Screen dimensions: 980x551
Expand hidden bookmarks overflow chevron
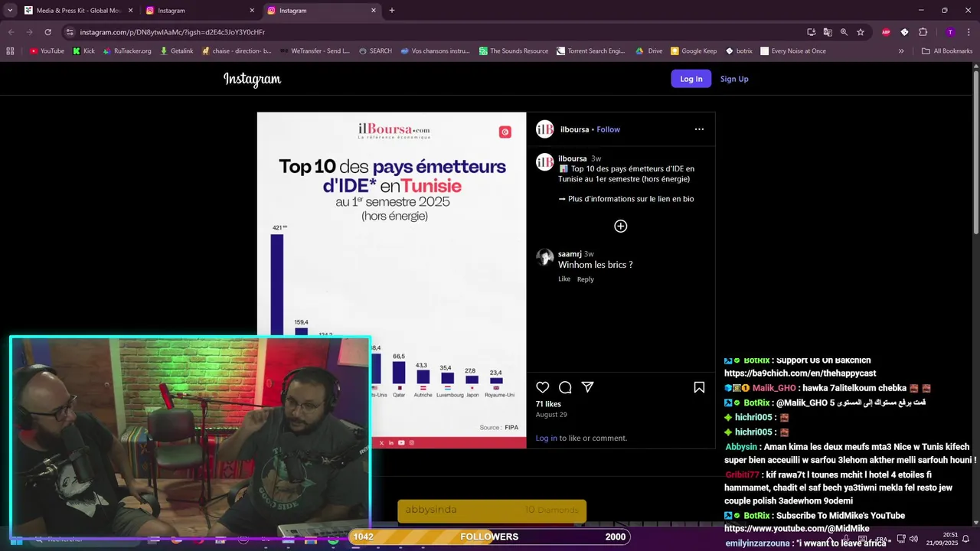(901, 51)
